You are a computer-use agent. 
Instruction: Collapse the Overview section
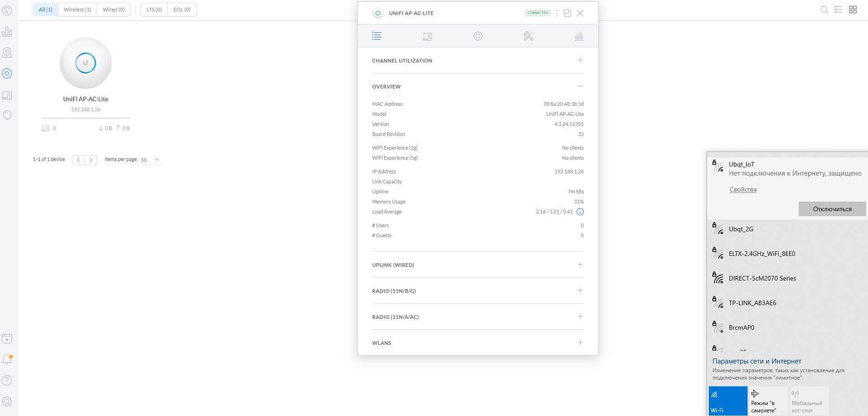coord(580,86)
